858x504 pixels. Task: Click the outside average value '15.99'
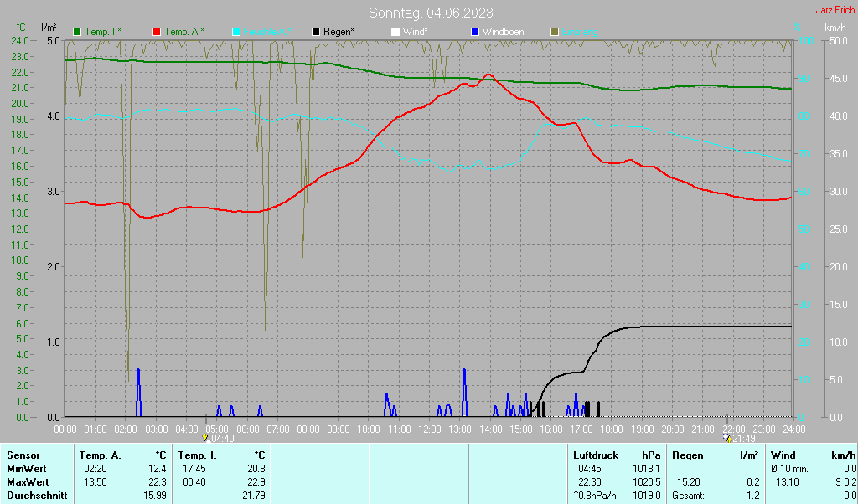(x=154, y=496)
